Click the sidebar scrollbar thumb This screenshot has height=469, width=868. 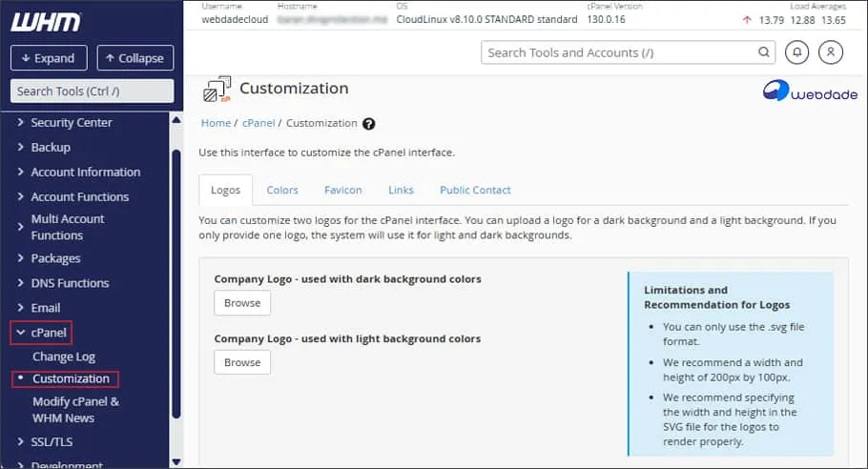click(176, 284)
